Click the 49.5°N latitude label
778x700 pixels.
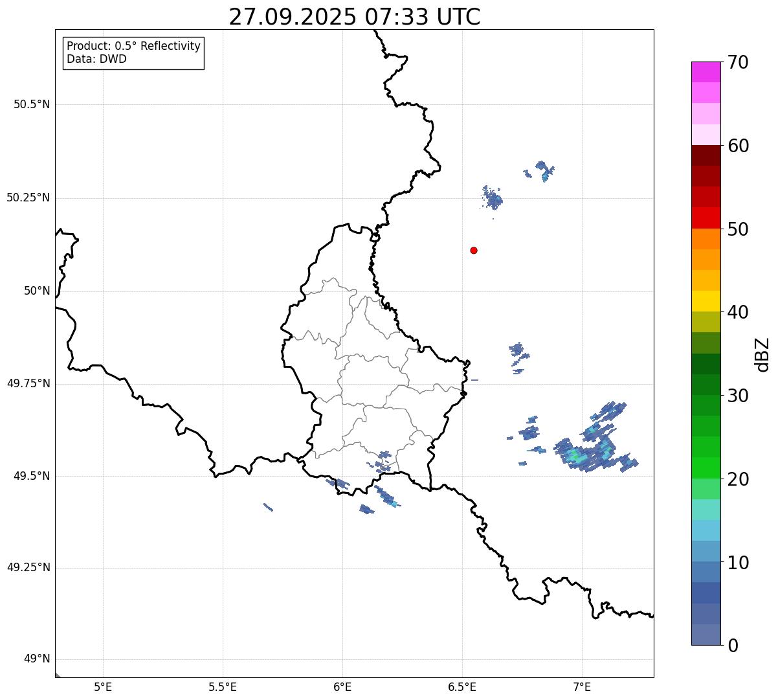point(32,476)
